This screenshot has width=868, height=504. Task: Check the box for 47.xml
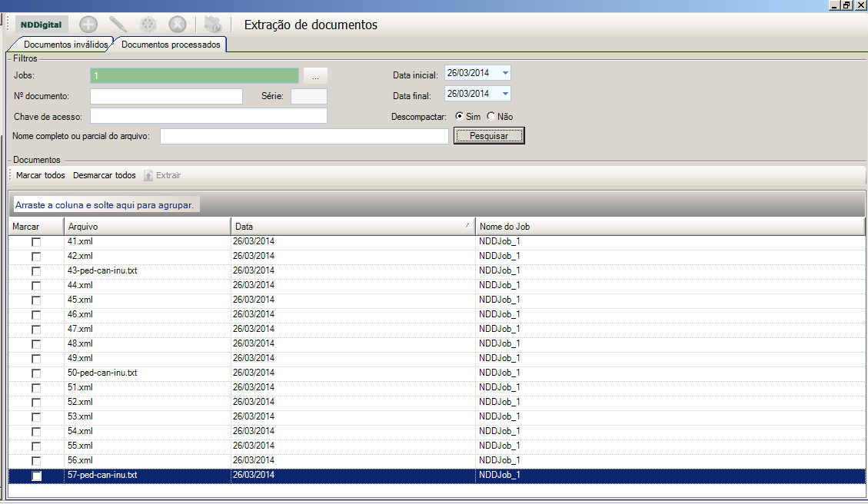[x=36, y=329]
